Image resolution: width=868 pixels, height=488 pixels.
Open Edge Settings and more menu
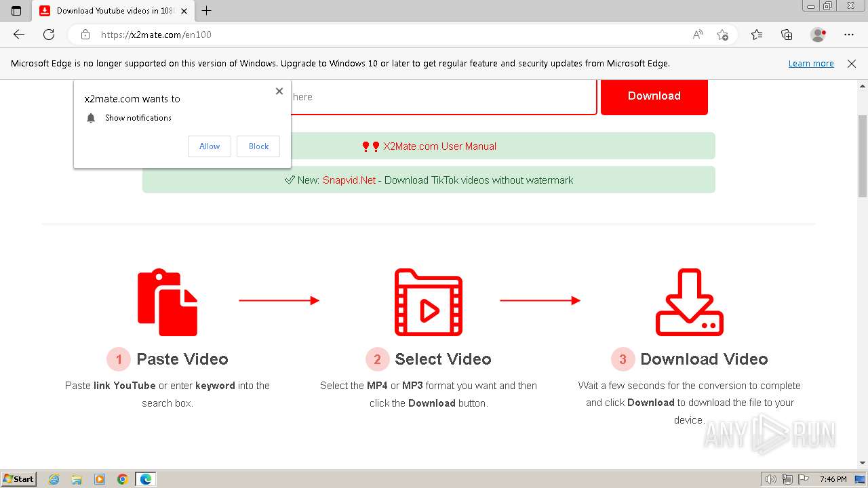[x=849, y=35]
